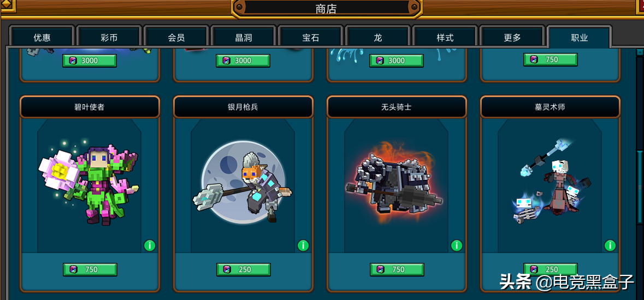This screenshot has width=644, height=300.
Task: Open the 更多 tab
Action: (512, 38)
